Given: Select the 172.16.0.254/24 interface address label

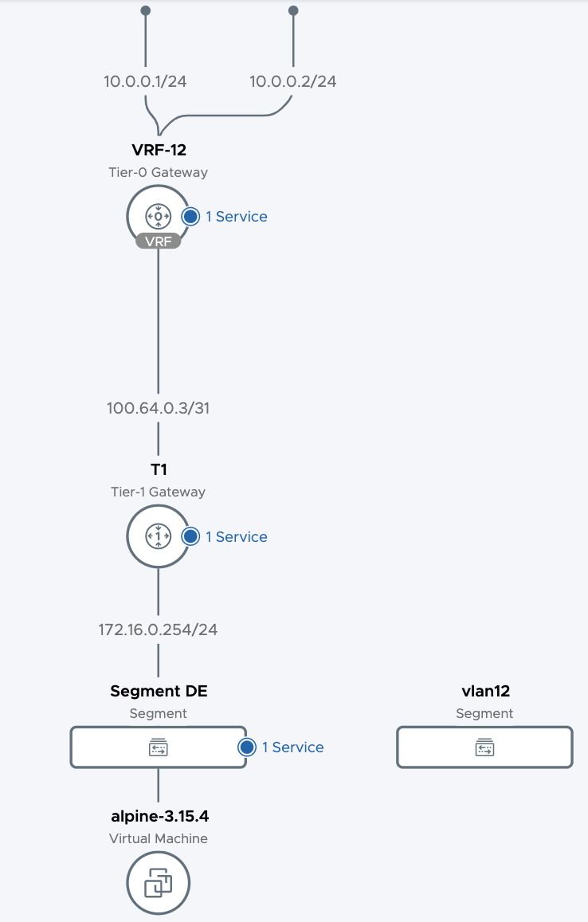Looking at the screenshot, I should click(158, 630).
